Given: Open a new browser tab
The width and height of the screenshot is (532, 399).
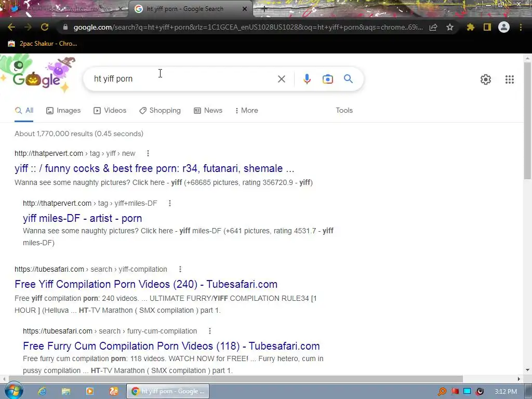Looking at the screenshot, I should pyautogui.click(x=264, y=9).
